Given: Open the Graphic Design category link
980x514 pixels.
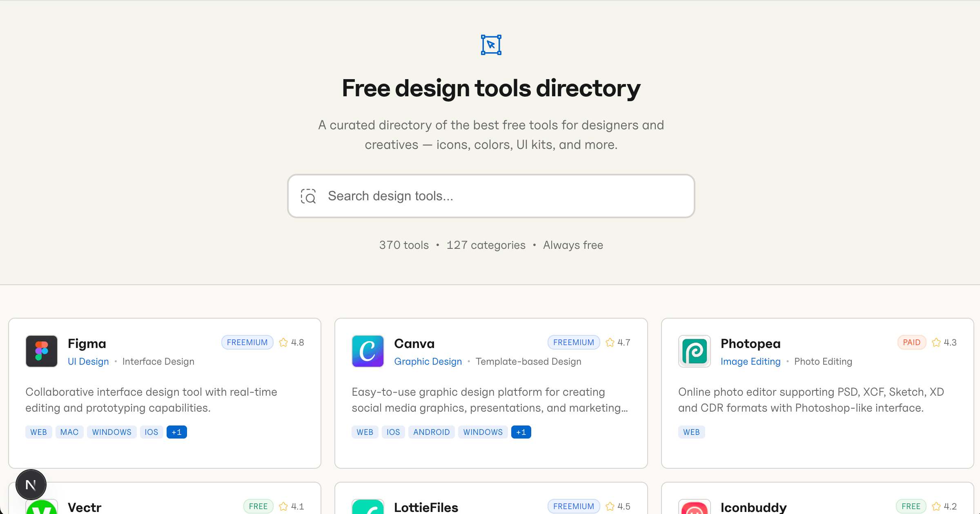Looking at the screenshot, I should click(428, 361).
